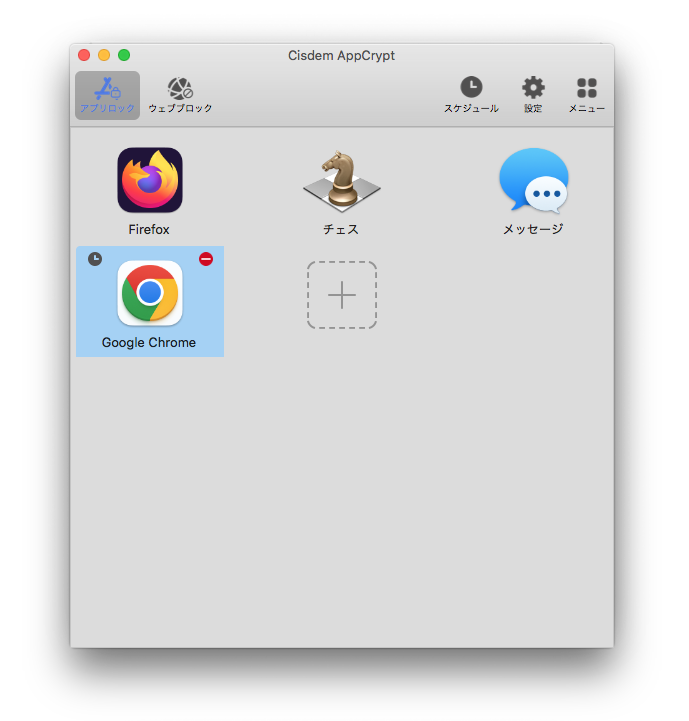Screen dimensions: 689x721
Task: Remove Google Chrome with red minus badge
Action: pos(206,259)
